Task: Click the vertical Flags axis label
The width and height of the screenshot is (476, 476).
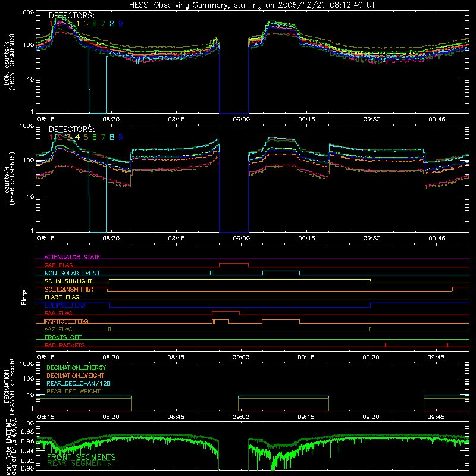Action: (x=24, y=297)
